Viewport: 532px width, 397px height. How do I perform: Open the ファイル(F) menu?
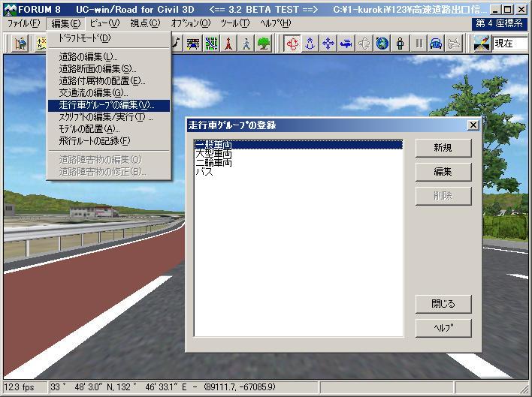[x=24, y=23]
